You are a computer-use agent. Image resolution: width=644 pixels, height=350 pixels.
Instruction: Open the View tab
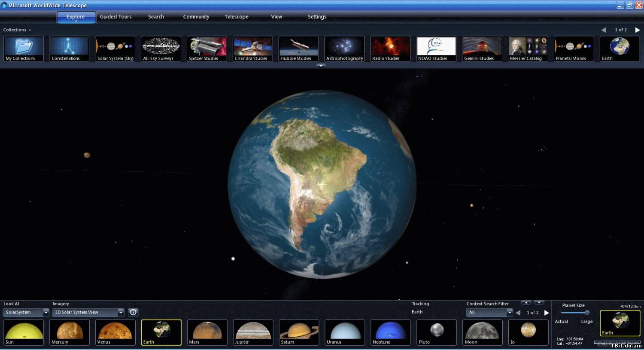point(276,17)
